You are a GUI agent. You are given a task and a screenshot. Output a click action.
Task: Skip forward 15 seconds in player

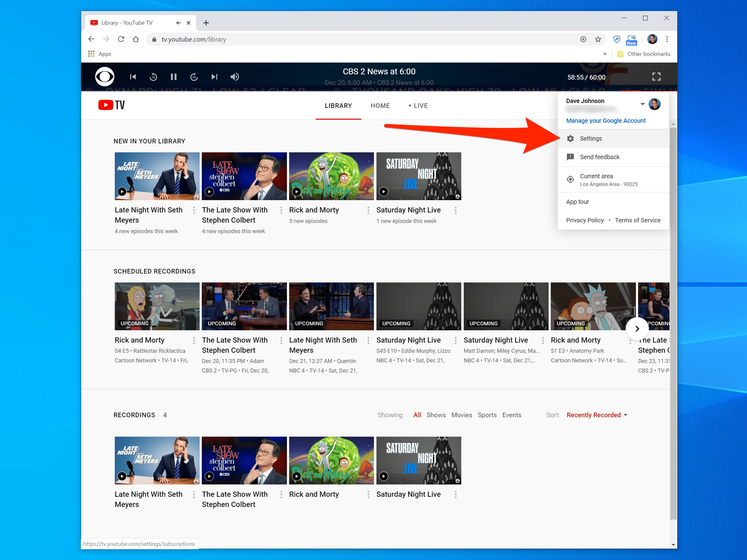pos(194,77)
